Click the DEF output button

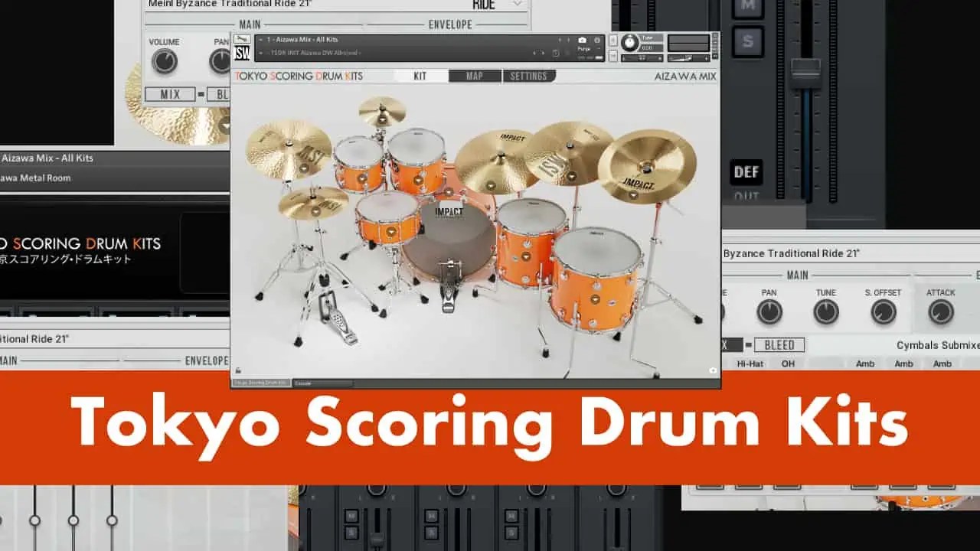pyautogui.click(x=746, y=172)
